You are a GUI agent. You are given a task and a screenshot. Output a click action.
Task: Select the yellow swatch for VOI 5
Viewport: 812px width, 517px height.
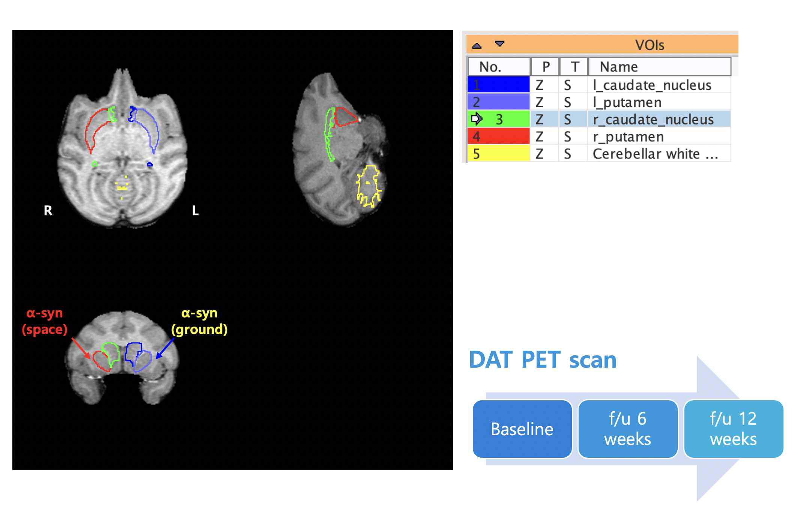coord(499,154)
